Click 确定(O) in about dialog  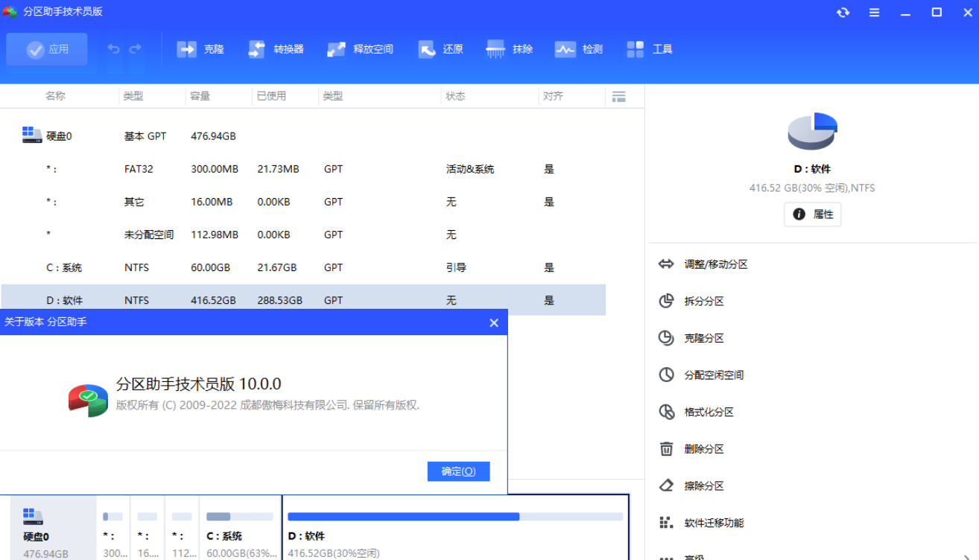[x=458, y=471]
